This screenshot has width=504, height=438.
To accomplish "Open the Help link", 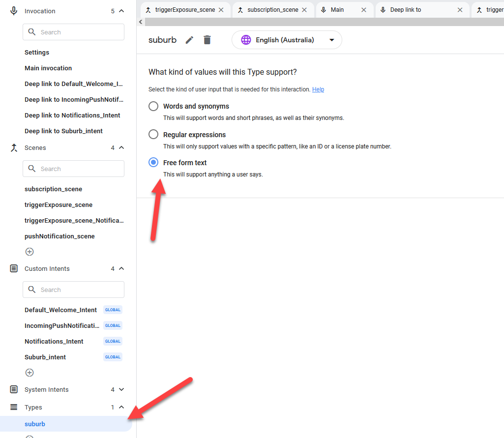I will [x=318, y=89].
